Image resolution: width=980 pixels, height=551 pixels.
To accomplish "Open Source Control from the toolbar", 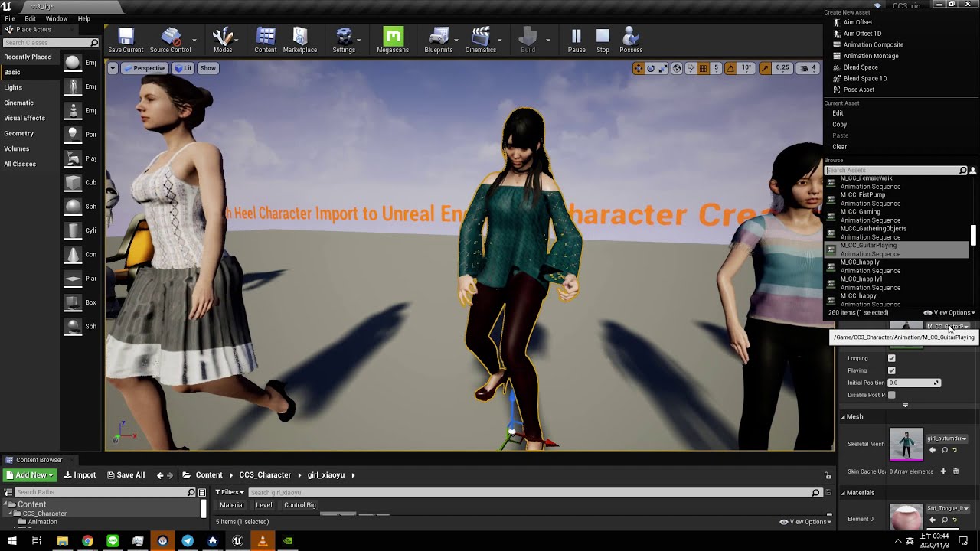I will (170, 41).
